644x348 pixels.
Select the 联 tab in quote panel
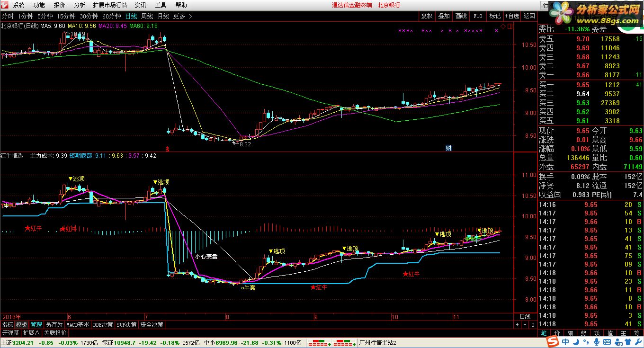[598, 333]
